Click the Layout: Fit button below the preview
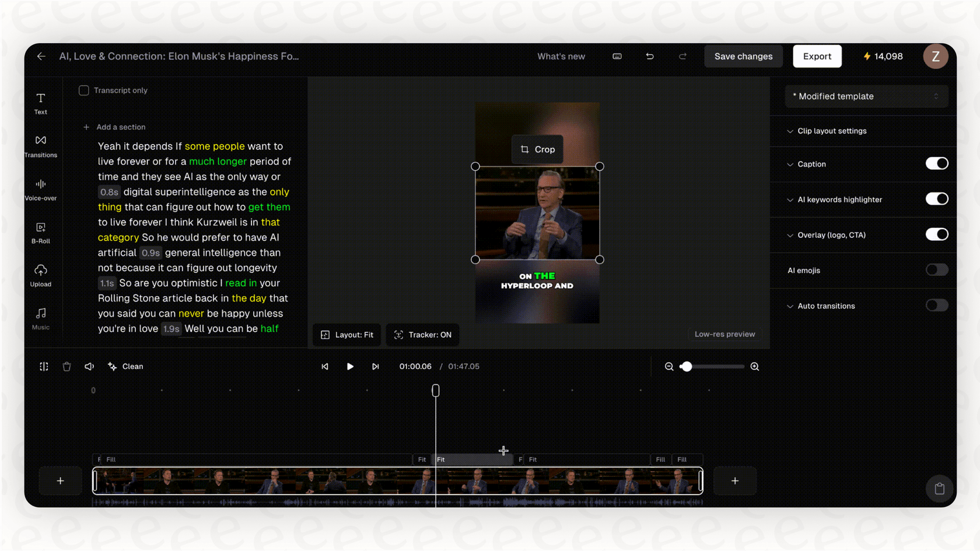Viewport: 980px width, 551px height. point(346,335)
